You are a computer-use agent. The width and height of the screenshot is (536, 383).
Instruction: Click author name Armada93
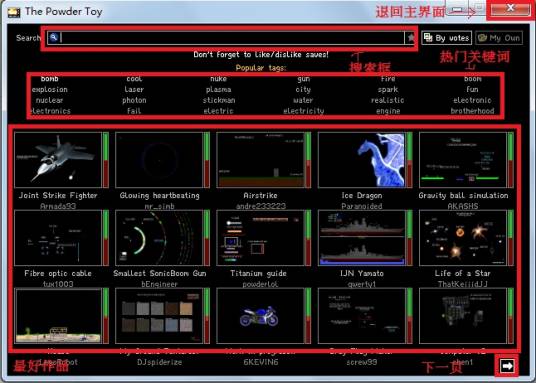point(58,206)
